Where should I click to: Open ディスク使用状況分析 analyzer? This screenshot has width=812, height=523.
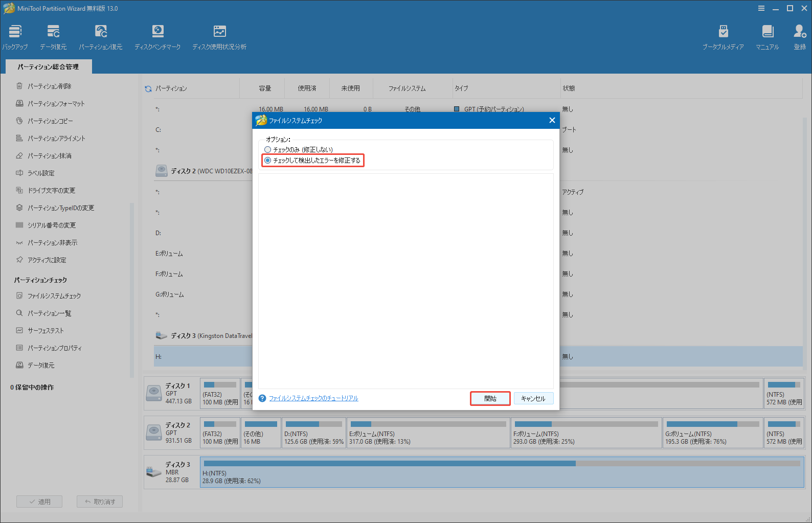[x=219, y=37]
